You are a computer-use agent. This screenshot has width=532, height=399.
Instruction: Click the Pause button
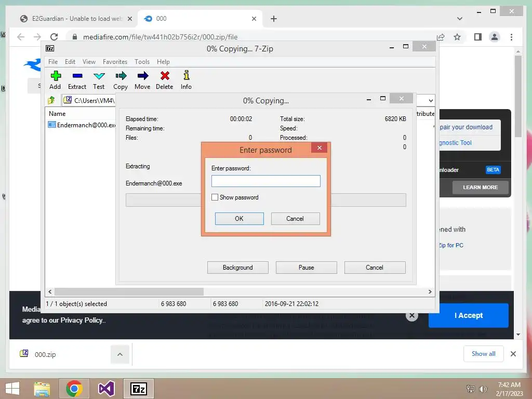(x=307, y=268)
